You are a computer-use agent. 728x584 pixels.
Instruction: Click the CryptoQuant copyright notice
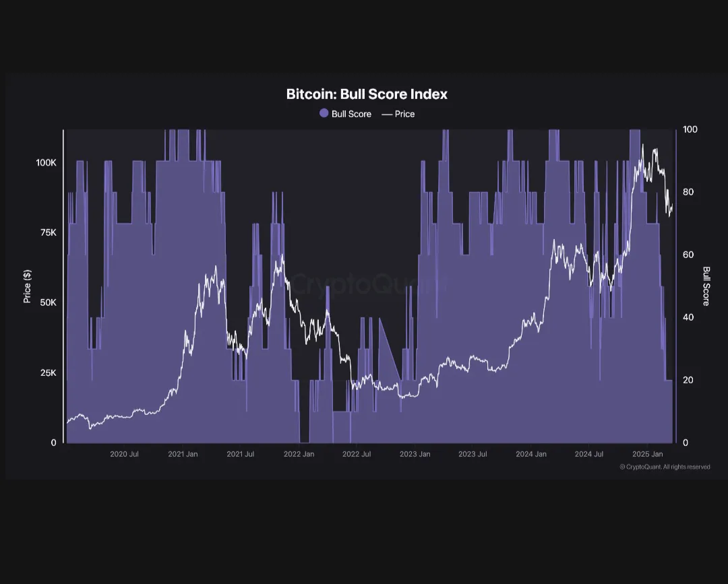pos(665,467)
